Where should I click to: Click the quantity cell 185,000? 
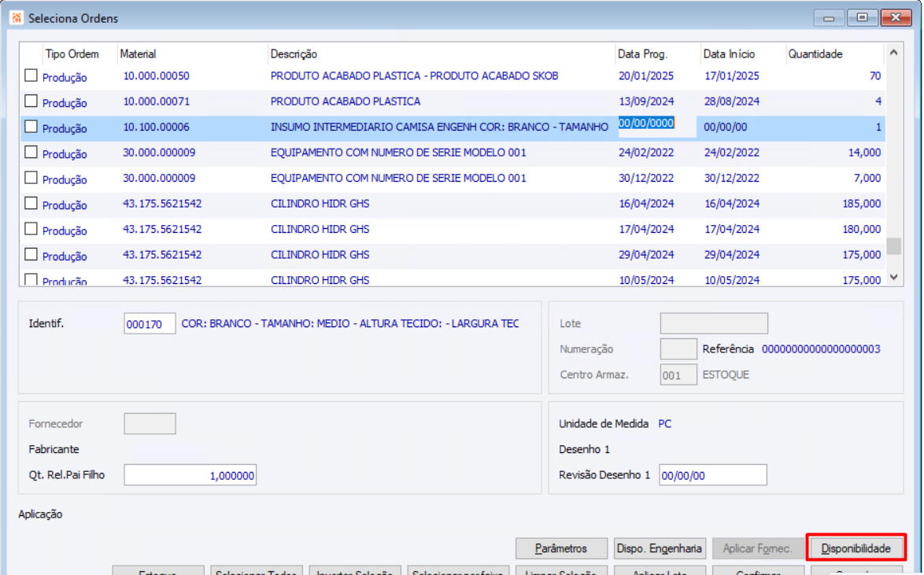[x=862, y=204]
